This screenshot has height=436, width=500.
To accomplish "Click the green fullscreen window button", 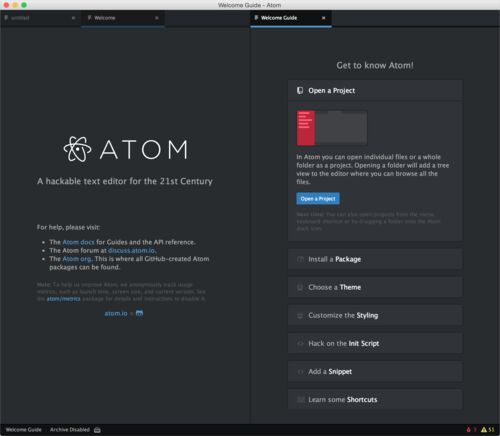I will pyautogui.click(x=24, y=5).
